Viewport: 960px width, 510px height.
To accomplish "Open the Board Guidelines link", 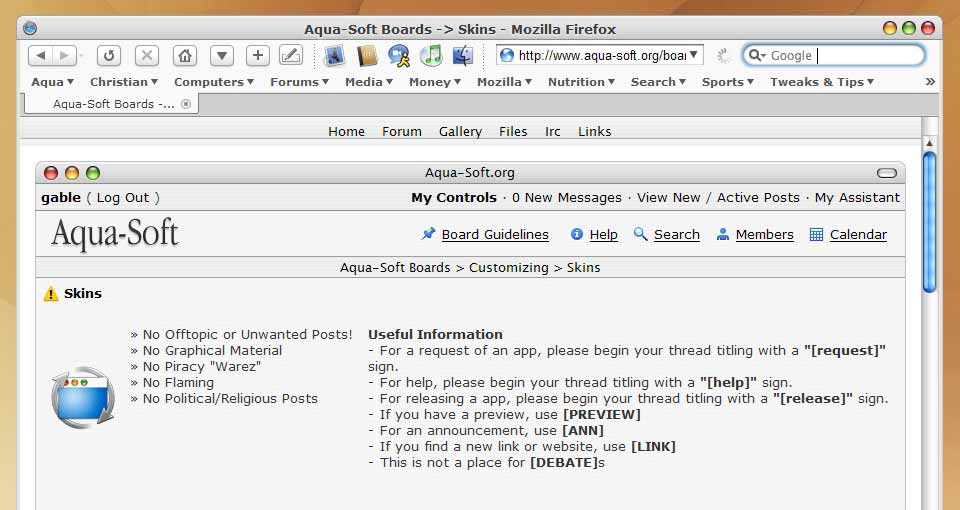I will point(495,234).
